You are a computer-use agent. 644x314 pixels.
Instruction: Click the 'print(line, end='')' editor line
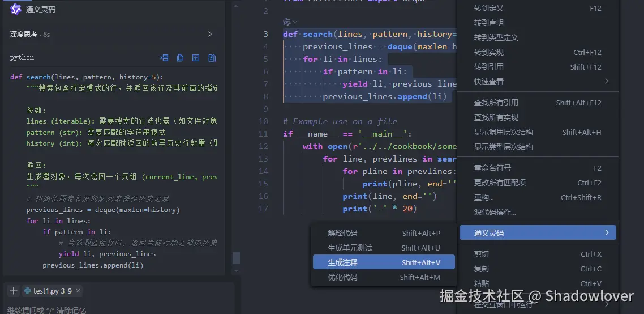(x=390, y=196)
